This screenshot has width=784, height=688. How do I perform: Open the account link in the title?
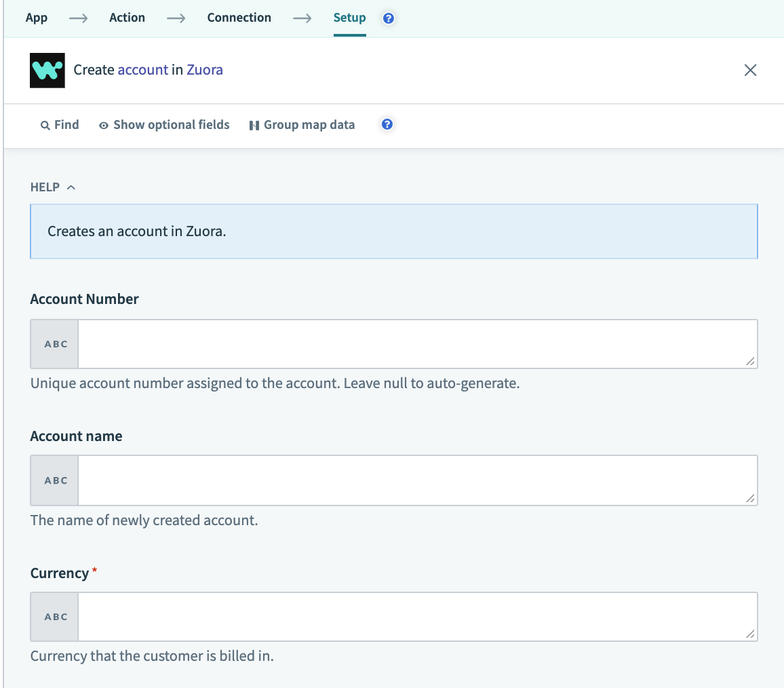pyautogui.click(x=144, y=70)
